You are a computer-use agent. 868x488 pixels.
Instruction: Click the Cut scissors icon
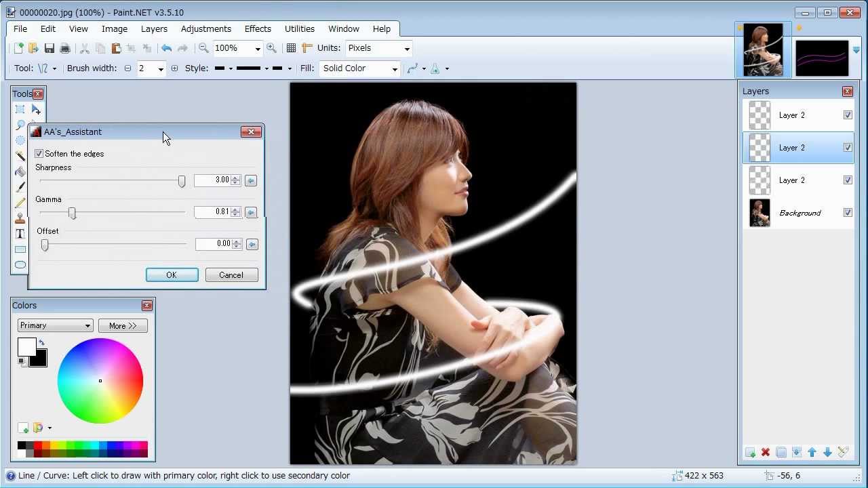[x=85, y=48]
